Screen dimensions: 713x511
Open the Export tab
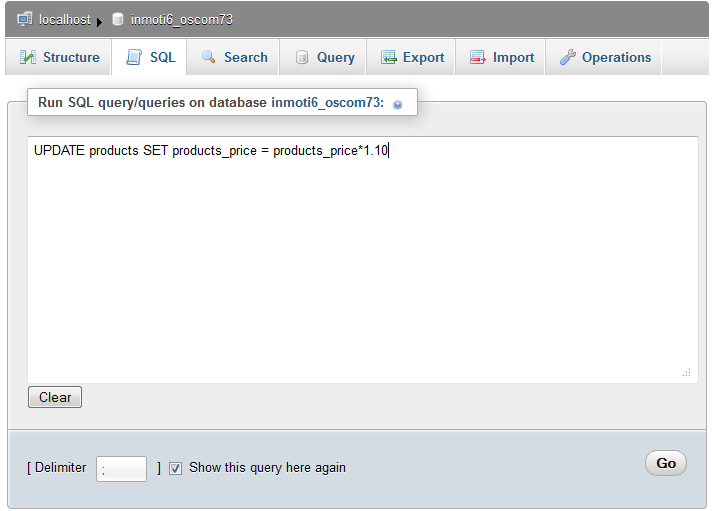(423, 58)
